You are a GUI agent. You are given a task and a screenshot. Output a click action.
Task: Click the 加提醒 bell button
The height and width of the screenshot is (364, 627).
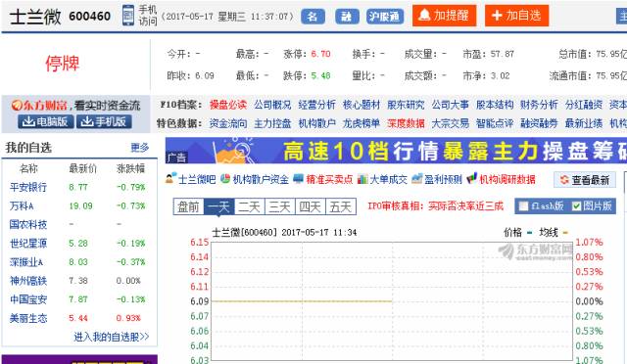click(444, 16)
